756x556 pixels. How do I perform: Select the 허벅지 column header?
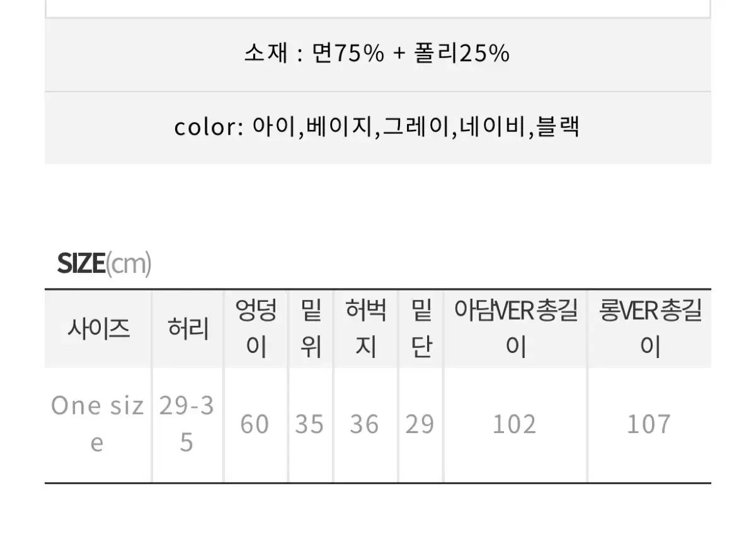click(365, 328)
